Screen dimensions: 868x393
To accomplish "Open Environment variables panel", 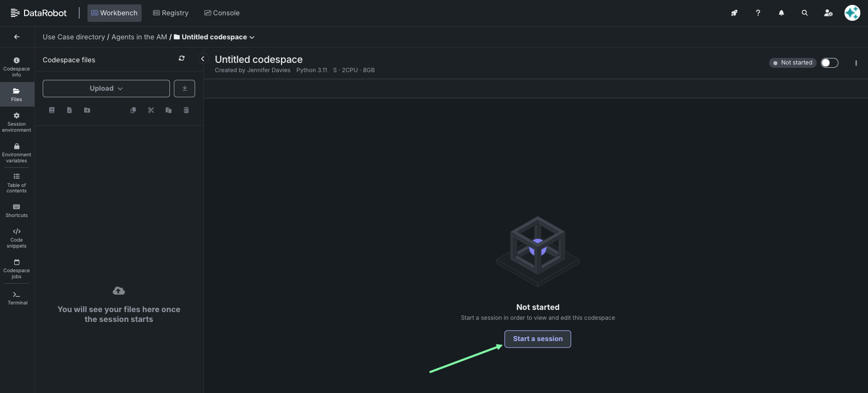I will coord(16,152).
